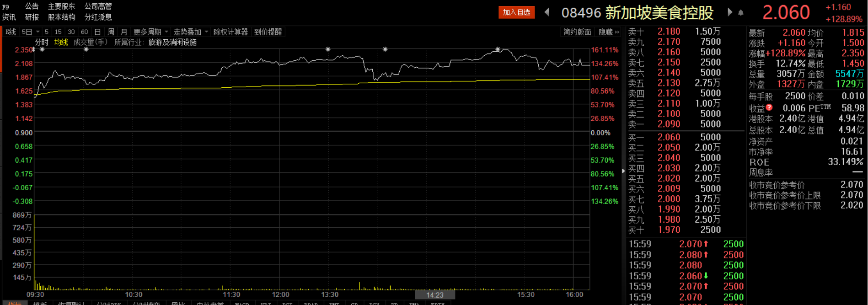Viewport: 868px width, 305px height.
Task: Open the star news marker above 13:30
Action: 328,49
